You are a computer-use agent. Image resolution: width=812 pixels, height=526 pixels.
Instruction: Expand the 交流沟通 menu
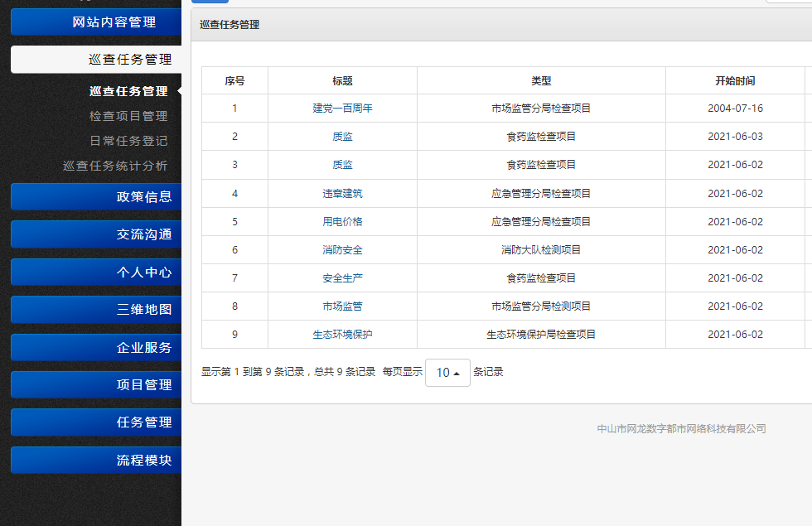coord(96,234)
